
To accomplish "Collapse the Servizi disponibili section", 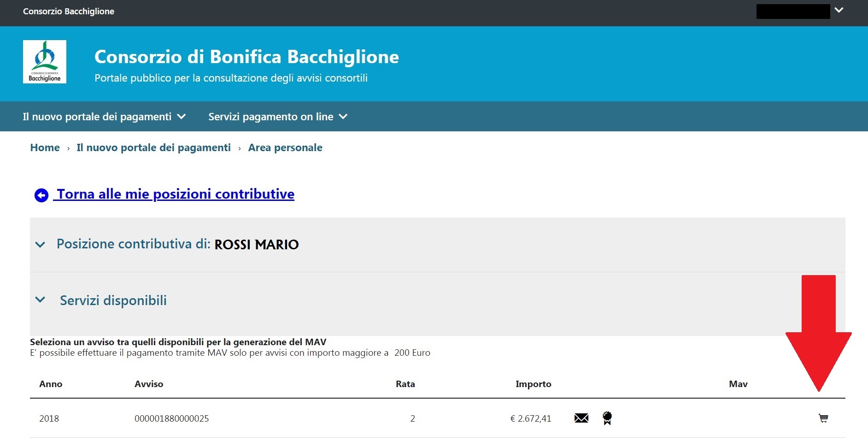I will click(x=113, y=300).
